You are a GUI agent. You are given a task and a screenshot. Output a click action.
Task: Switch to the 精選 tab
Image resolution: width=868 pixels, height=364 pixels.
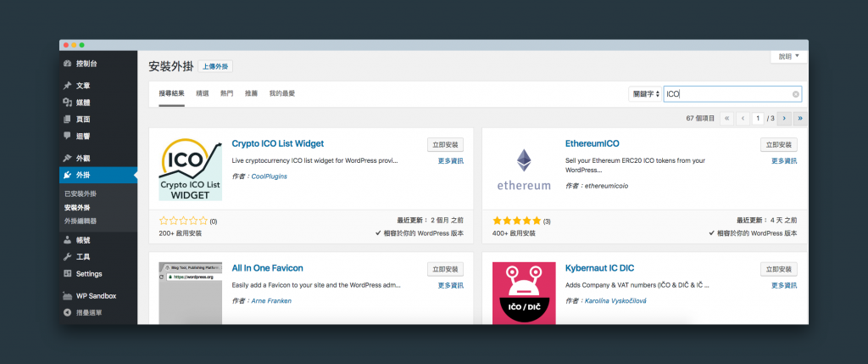[203, 93]
